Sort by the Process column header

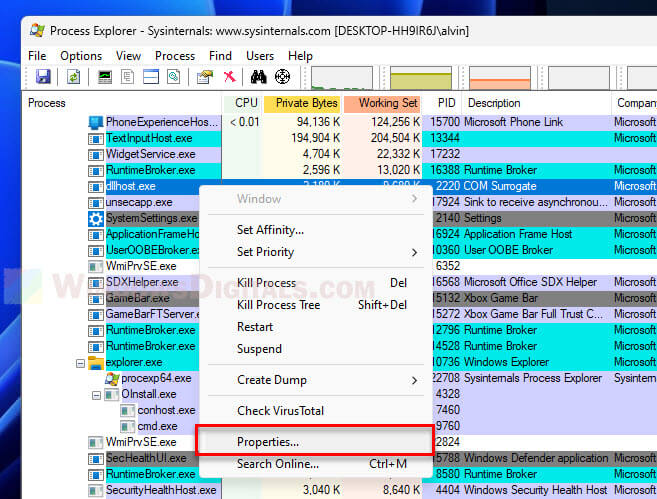point(123,103)
